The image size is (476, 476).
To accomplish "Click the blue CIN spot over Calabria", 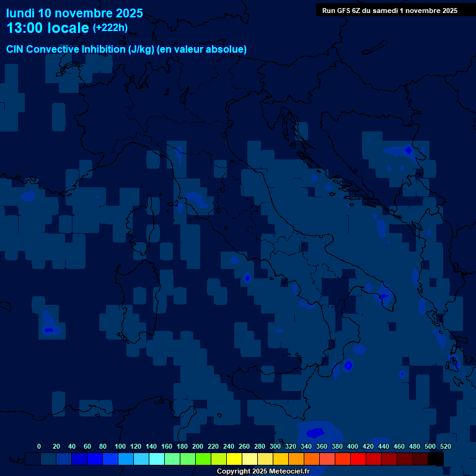I will click(348, 366).
